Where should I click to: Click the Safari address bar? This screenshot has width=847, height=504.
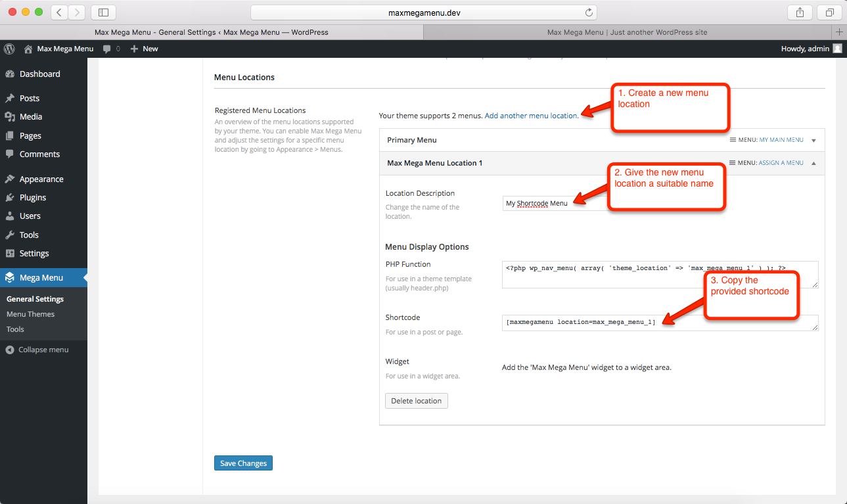[x=424, y=12]
